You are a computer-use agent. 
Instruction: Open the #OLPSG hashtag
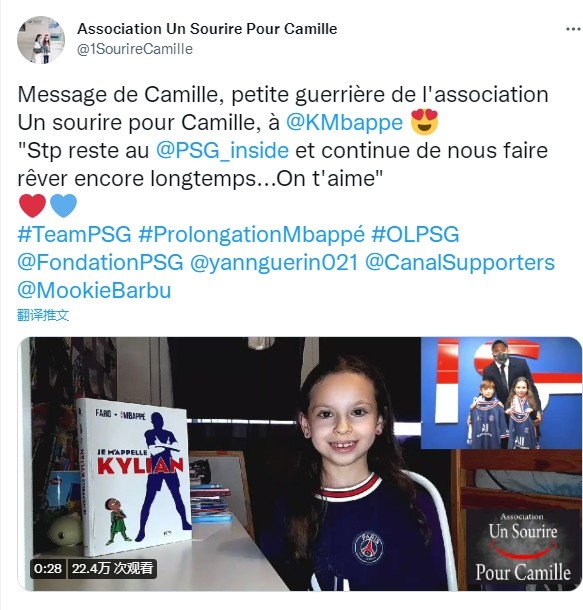coord(415,235)
